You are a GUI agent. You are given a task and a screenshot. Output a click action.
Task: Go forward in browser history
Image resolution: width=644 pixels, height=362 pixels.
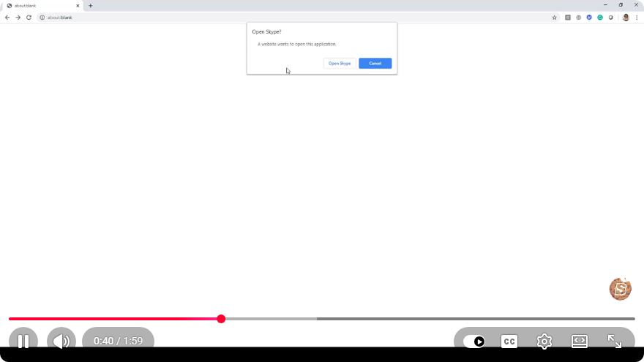(x=18, y=18)
